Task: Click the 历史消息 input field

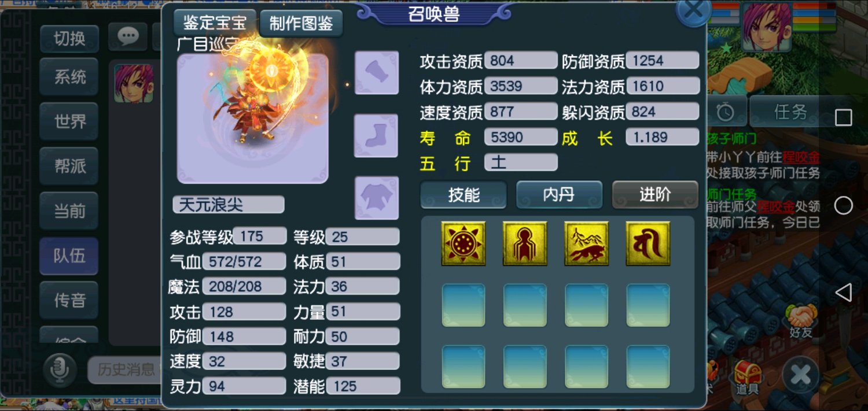Action: click(124, 370)
